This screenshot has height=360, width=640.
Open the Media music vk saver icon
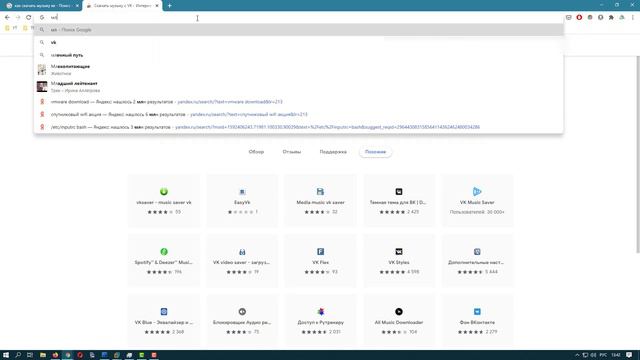(320, 191)
